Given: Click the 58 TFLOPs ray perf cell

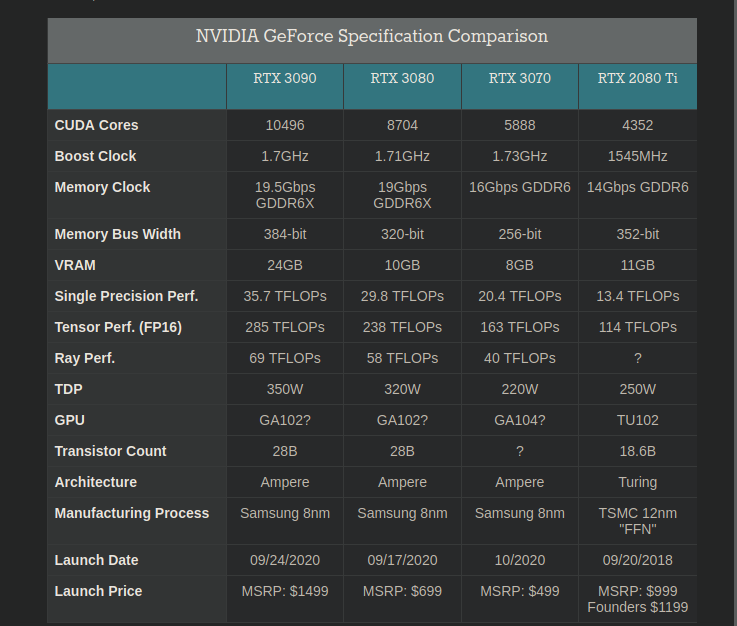Looking at the screenshot, I should coord(402,358).
